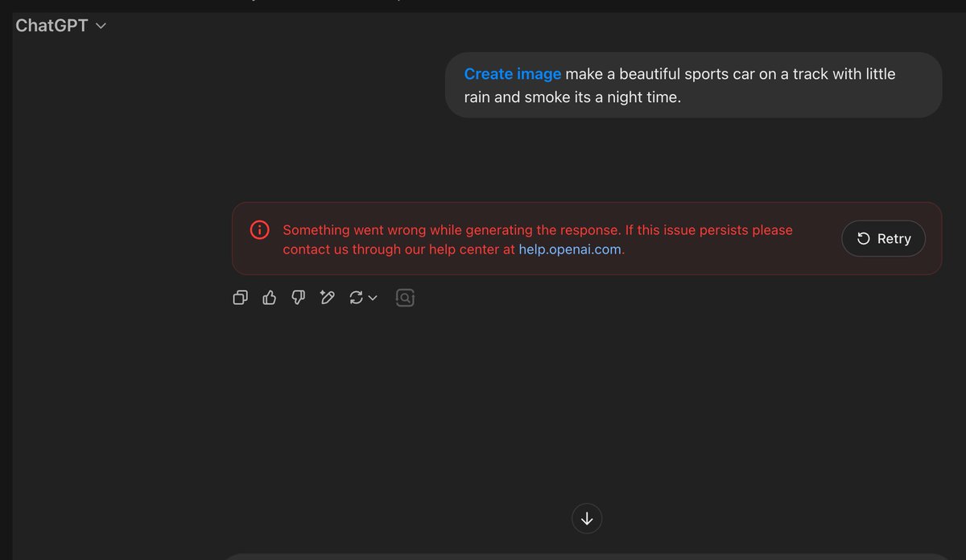
Task: Copy the response to clipboard
Action: click(x=240, y=297)
